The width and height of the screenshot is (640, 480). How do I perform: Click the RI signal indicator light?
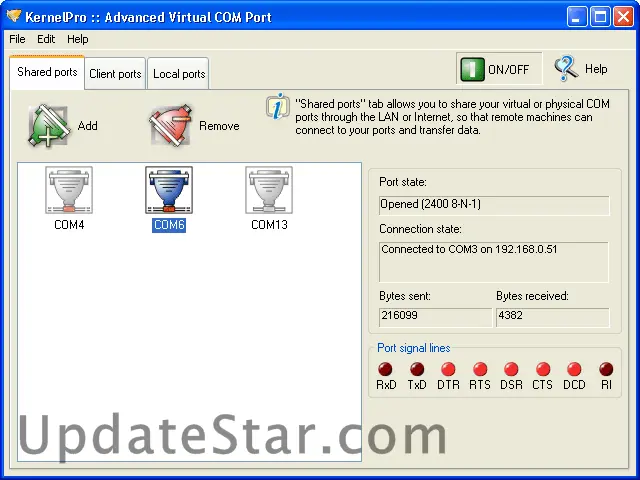click(x=606, y=369)
